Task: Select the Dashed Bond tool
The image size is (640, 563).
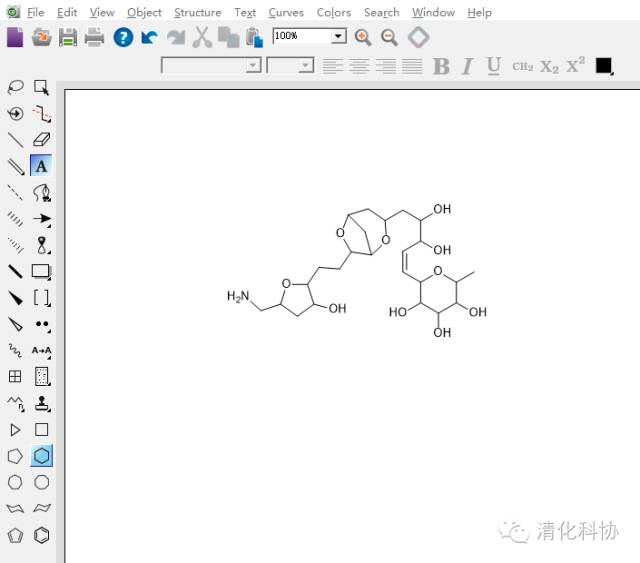Action: (x=16, y=192)
